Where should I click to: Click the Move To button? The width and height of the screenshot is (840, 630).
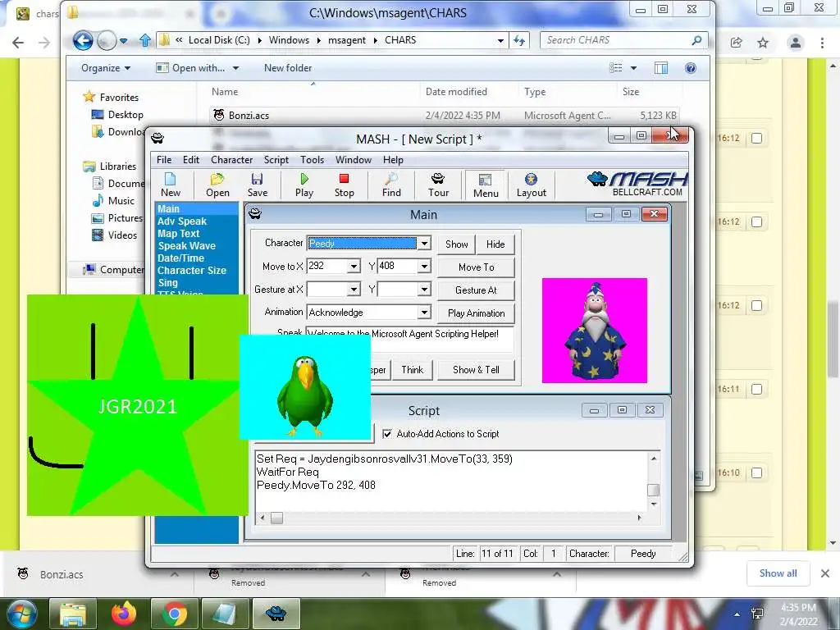(477, 267)
